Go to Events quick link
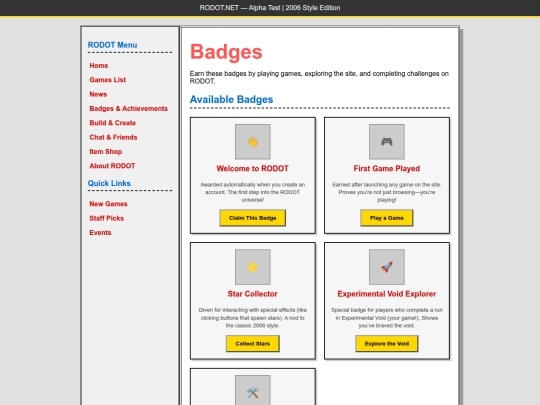This screenshot has width=540, height=405. click(x=100, y=233)
